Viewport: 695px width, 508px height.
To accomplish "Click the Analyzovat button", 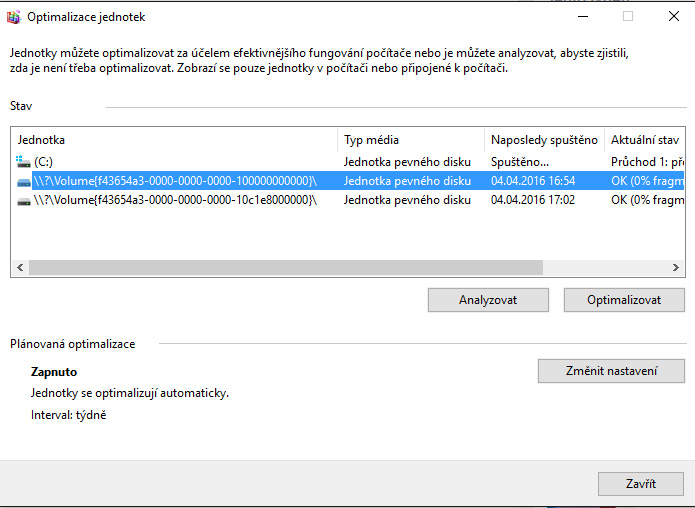I will pyautogui.click(x=488, y=300).
